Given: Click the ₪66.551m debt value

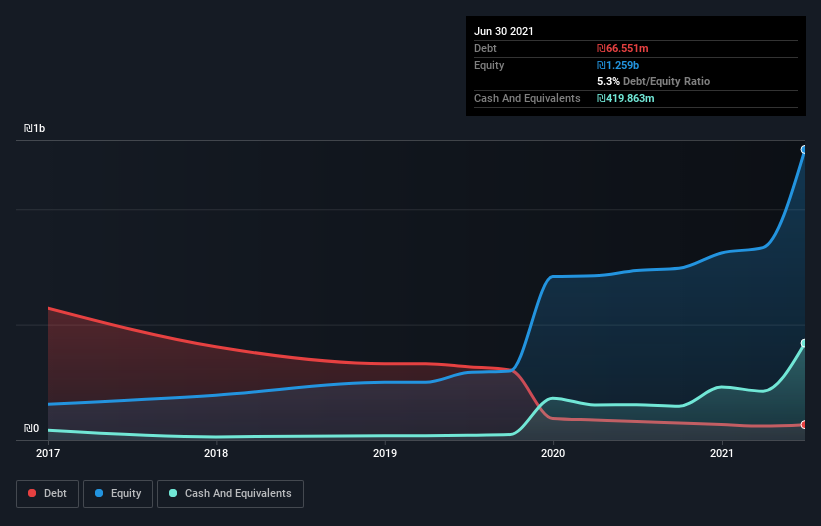Looking at the screenshot, I should (x=623, y=48).
